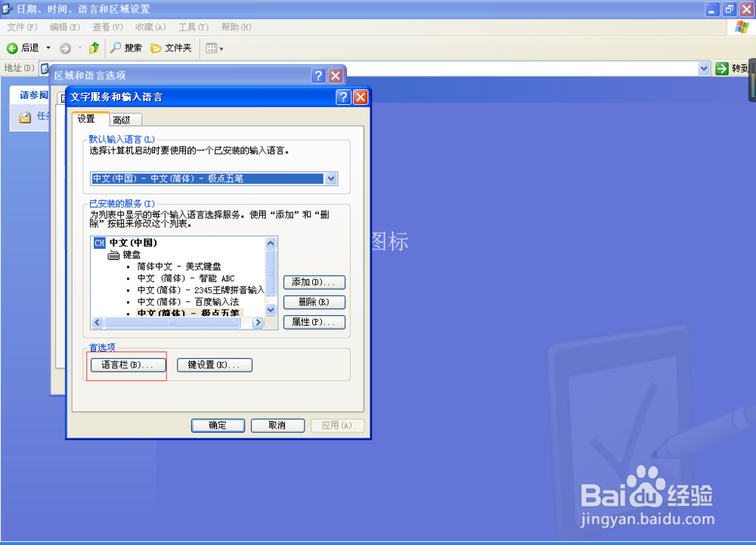This screenshot has width=756, height=545.
Task: Click the 取消 button
Action: click(277, 426)
